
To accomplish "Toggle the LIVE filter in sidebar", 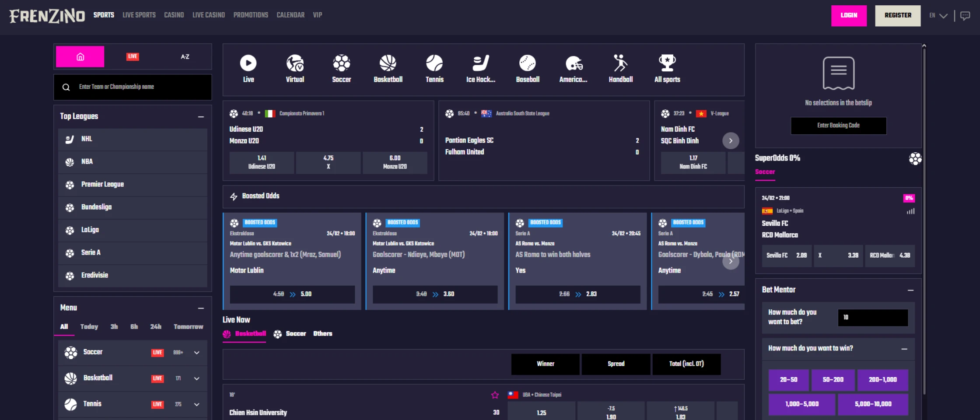I will point(133,56).
